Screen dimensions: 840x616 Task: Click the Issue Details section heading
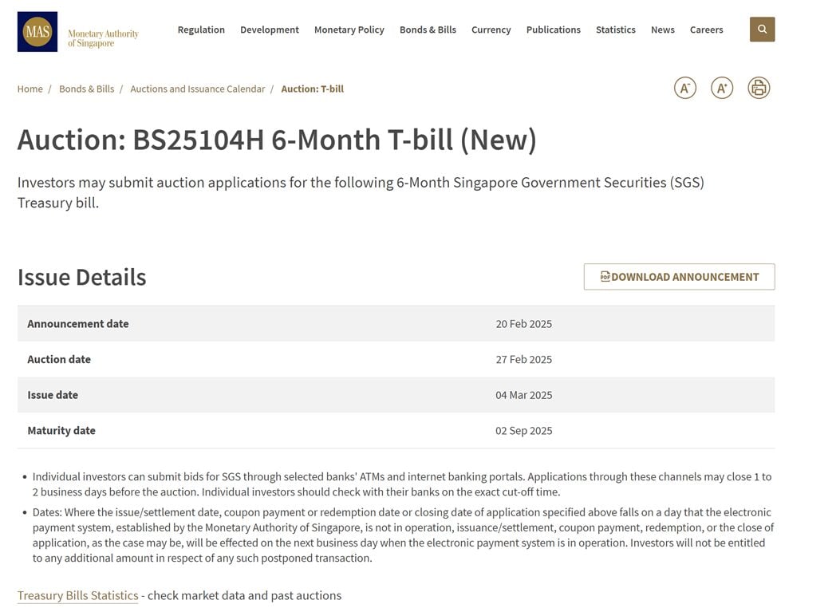tap(81, 278)
